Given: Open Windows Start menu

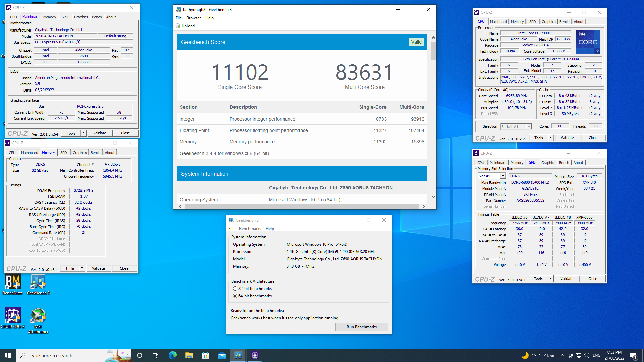Looking at the screenshot, I should click(8, 355).
